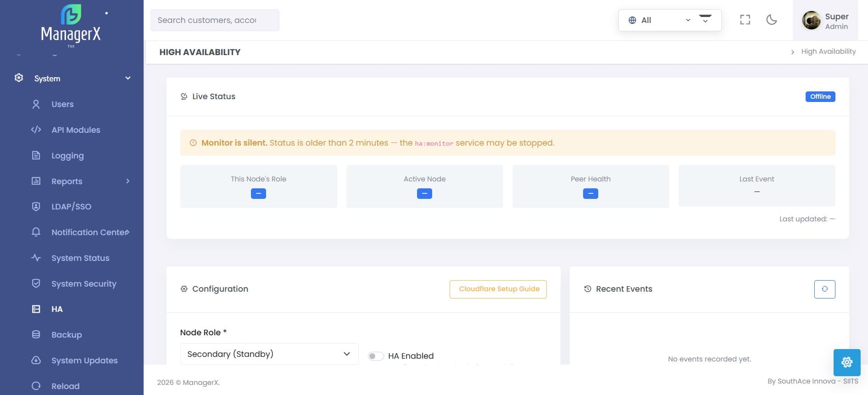Click the Notification Center bell icon
This screenshot has height=395, width=868.
coord(36,232)
